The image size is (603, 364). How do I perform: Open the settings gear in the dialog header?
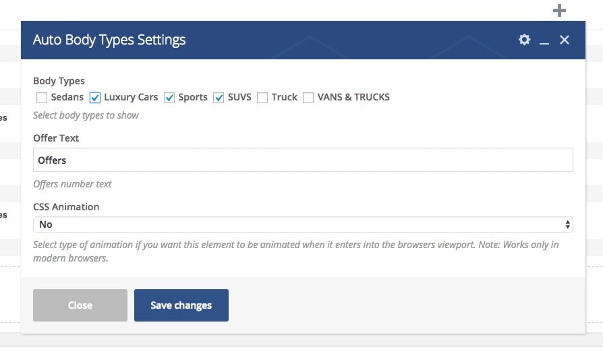[x=524, y=40]
